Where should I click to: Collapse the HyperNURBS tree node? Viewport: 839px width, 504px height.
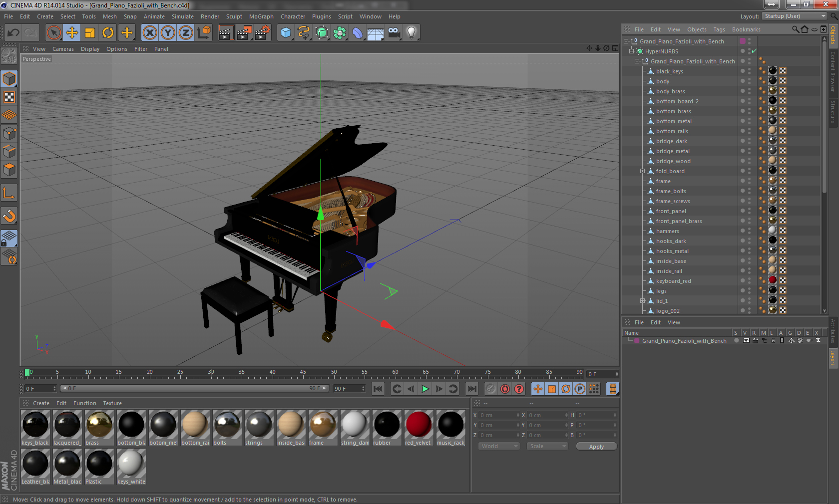click(631, 51)
